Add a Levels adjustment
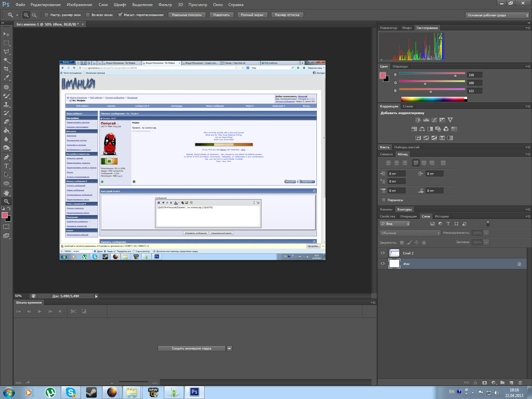 click(x=426, y=120)
